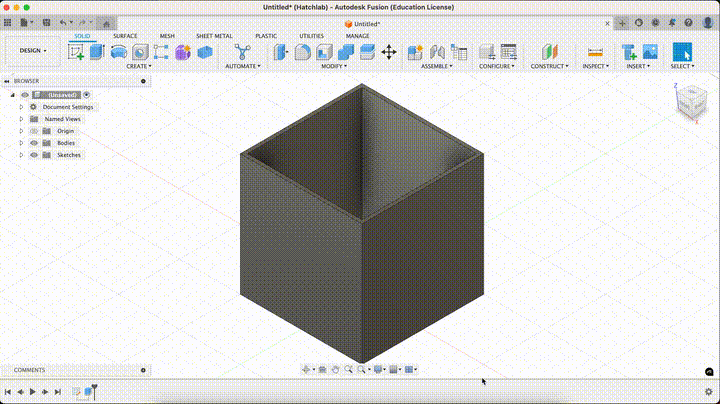Select the Extrude tool
The height and width of the screenshot is (404, 720).
click(97, 52)
